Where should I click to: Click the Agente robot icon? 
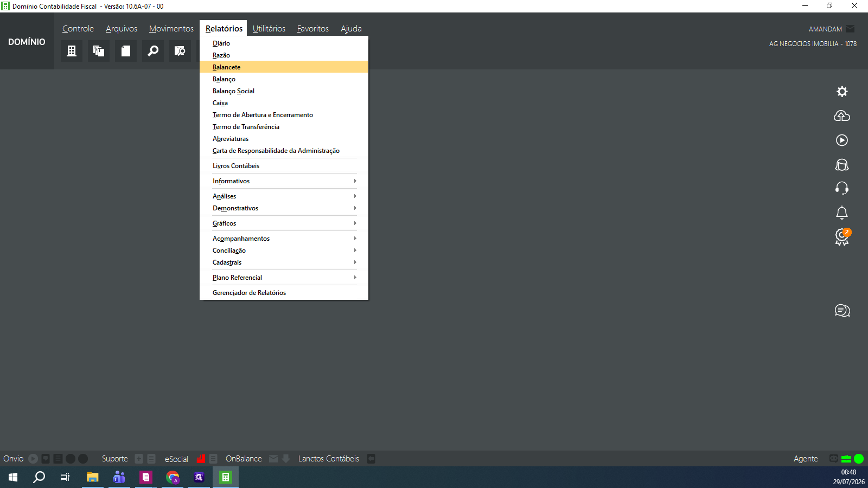point(834,459)
